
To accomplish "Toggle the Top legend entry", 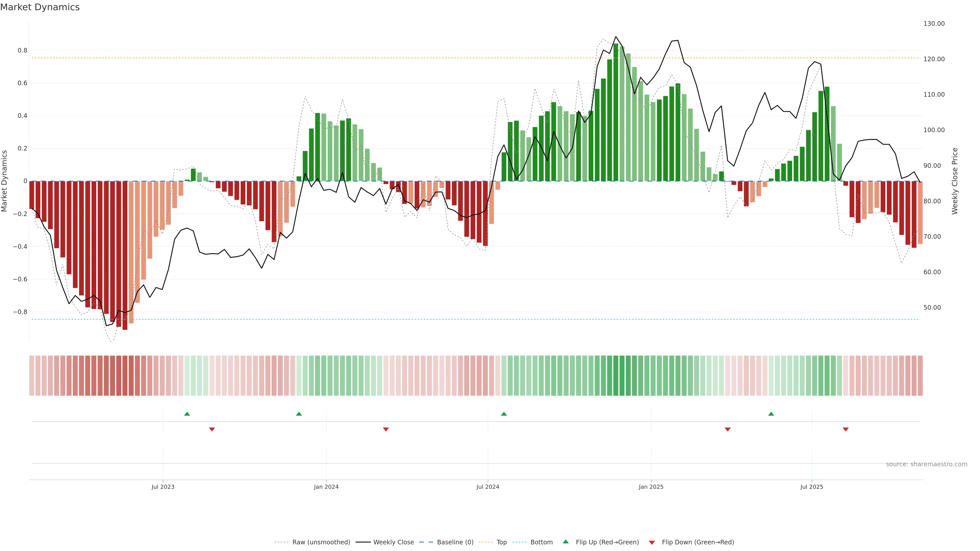I will point(501,542).
